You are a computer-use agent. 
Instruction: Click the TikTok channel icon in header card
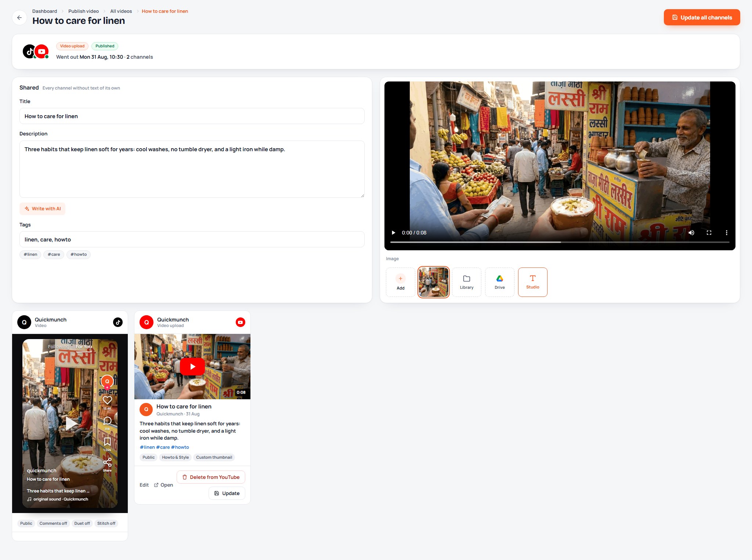click(29, 51)
